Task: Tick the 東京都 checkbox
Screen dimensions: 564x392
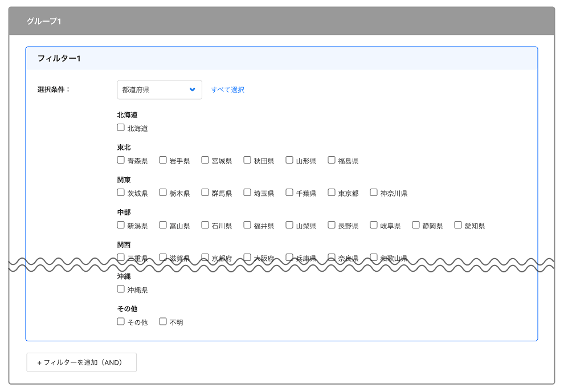Action: (332, 193)
